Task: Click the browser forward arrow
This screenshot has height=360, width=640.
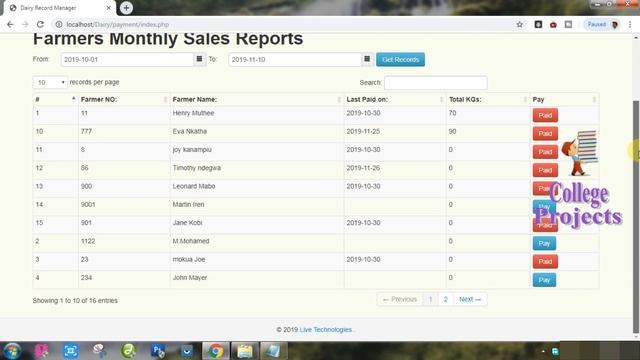Action: tap(25, 24)
